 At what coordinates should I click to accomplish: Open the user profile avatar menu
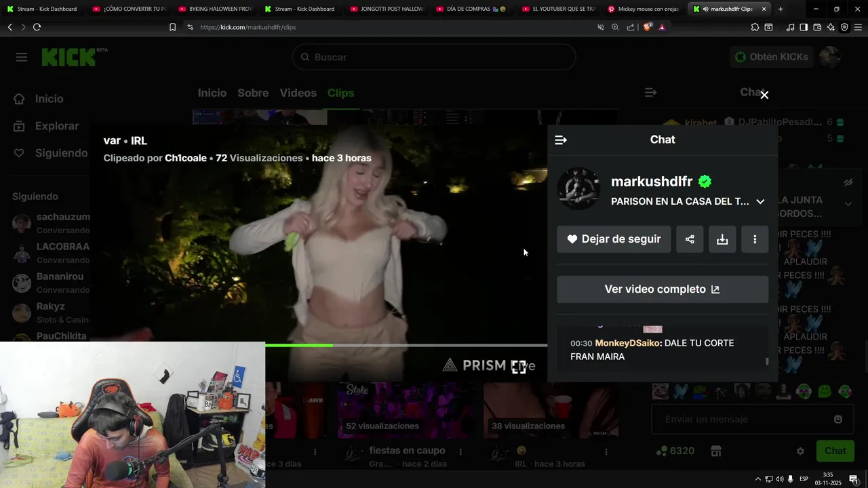[x=830, y=57]
